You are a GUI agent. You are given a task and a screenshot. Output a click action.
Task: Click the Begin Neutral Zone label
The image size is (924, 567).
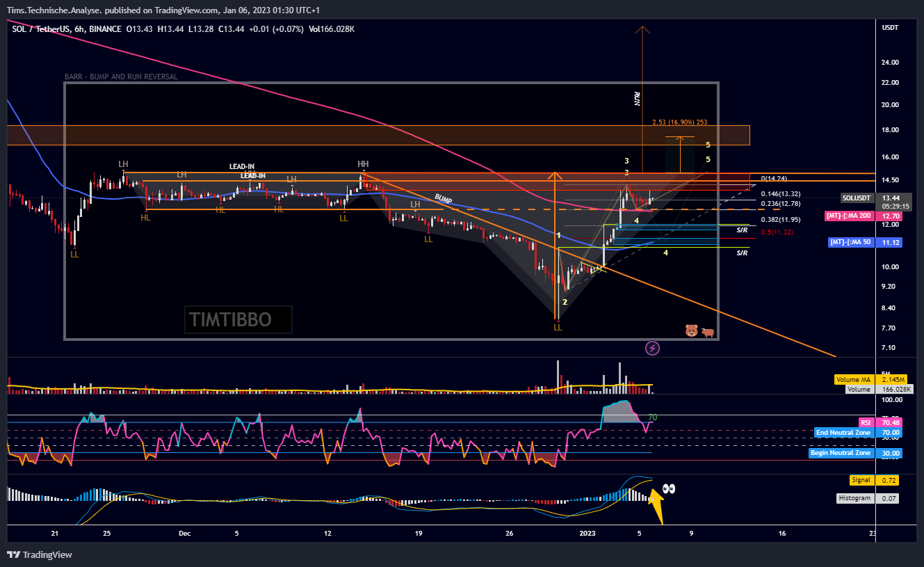click(x=840, y=453)
